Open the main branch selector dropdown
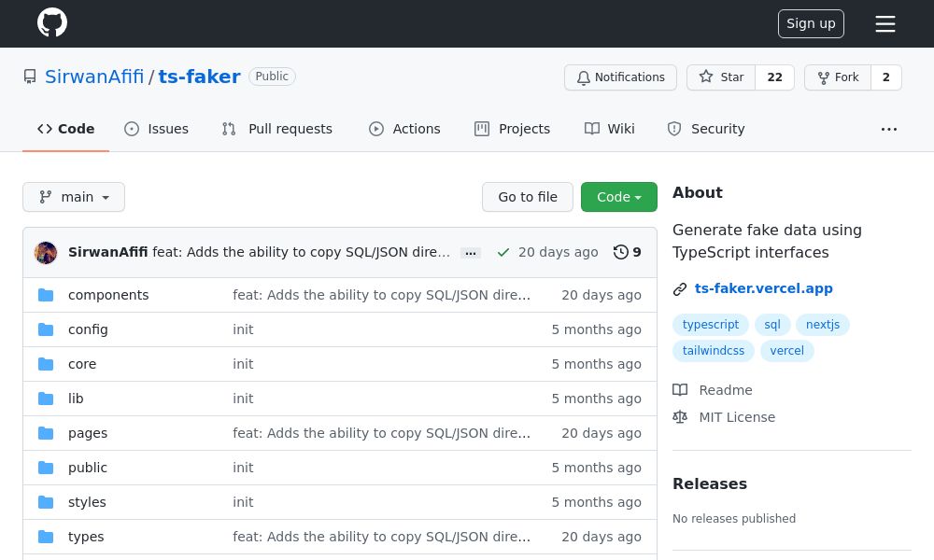Viewport: 934px width, 560px height. click(74, 197)
